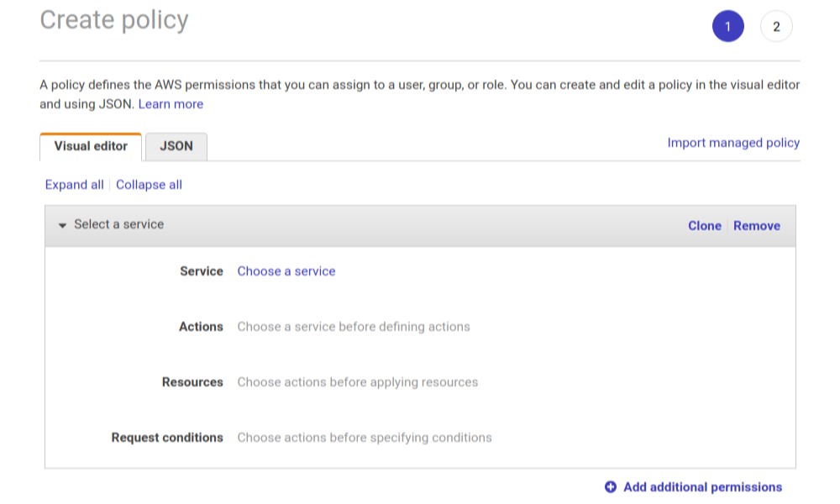Open the JSON tab
Viewport: 840px width, 504px height.
176,146
